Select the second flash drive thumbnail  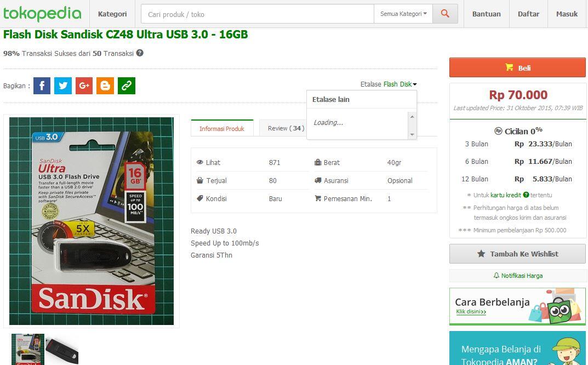pyautogui.click(x=62, y=350)
